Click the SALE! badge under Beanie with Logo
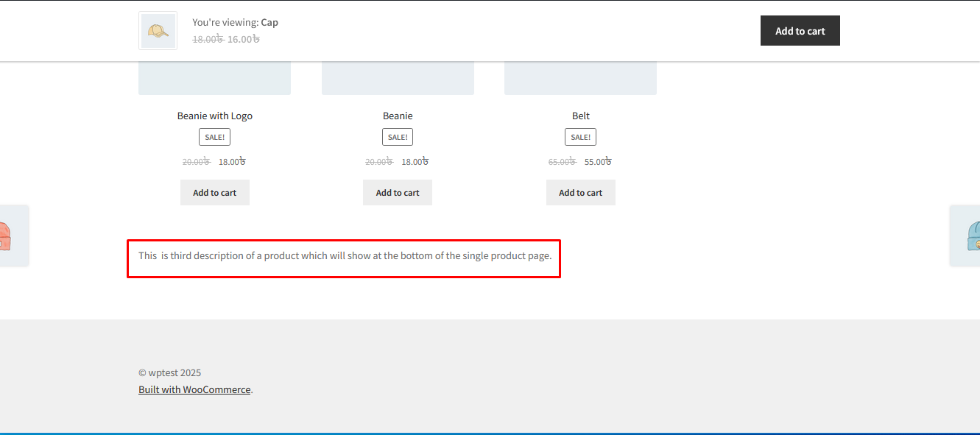Image resolution: width=980 pixels, height=435 pixels. pyautogui.click(x=214, y=137)
